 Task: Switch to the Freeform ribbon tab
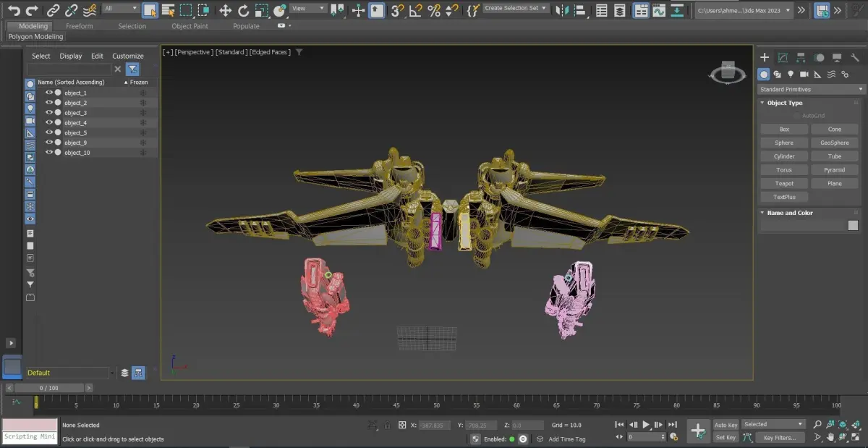(x=80, y=26)
